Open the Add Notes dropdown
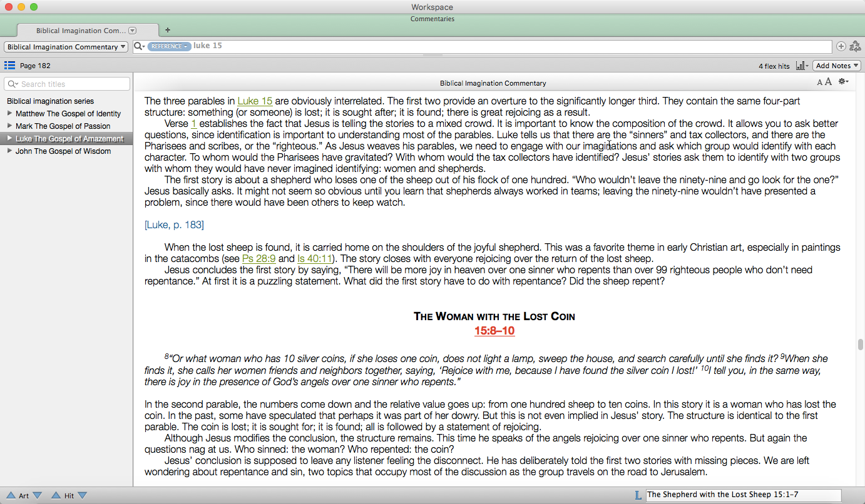The height and width of the screenshot is (504, 865). point(837,66)
